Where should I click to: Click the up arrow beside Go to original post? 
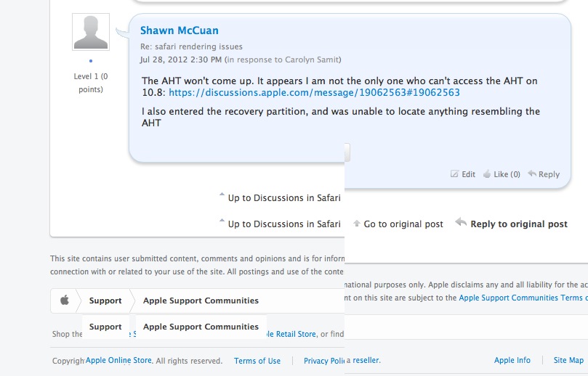coord(356,224)
